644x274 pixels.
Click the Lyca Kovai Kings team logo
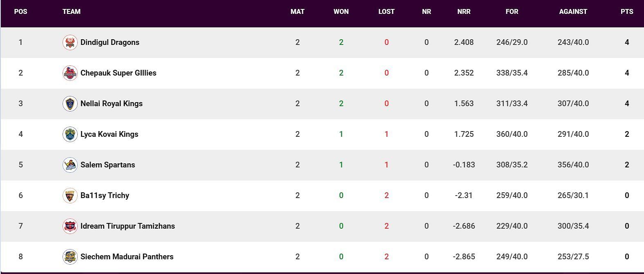tap(70, 134)
